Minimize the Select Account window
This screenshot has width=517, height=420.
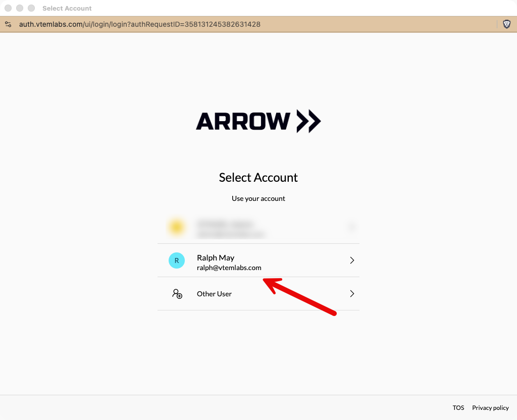20,9
